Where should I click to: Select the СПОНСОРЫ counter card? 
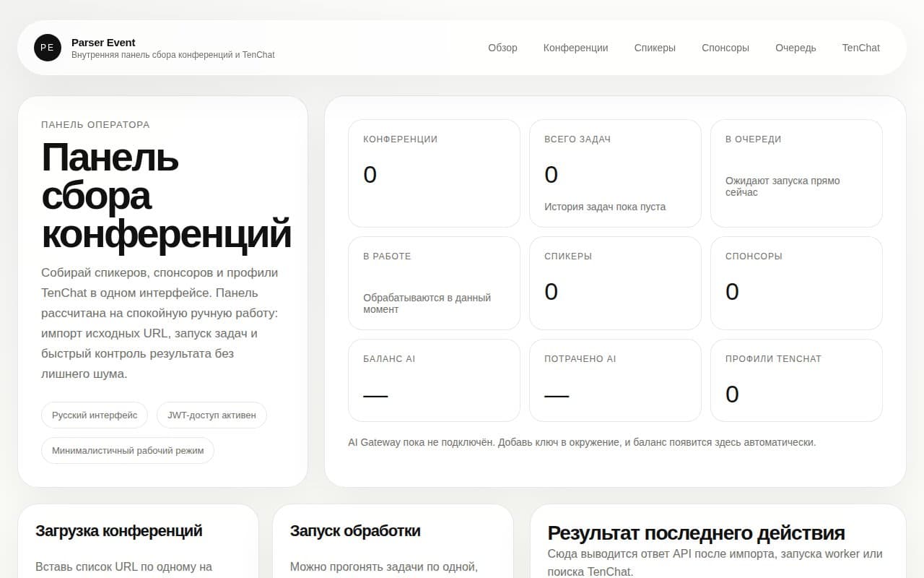click(x=796, y=282)
